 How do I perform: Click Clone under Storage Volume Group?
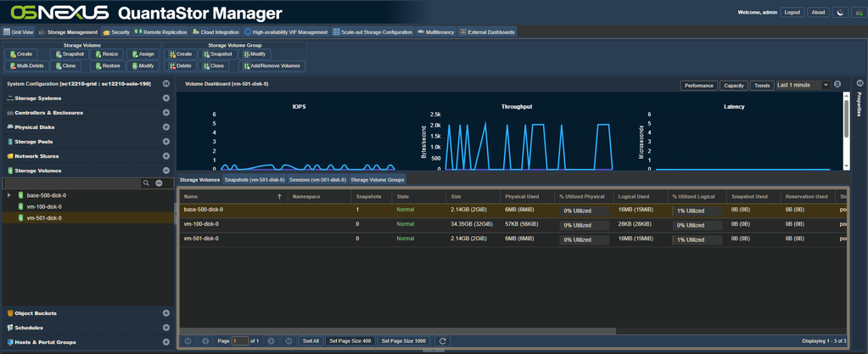click(x=214, y=66)
